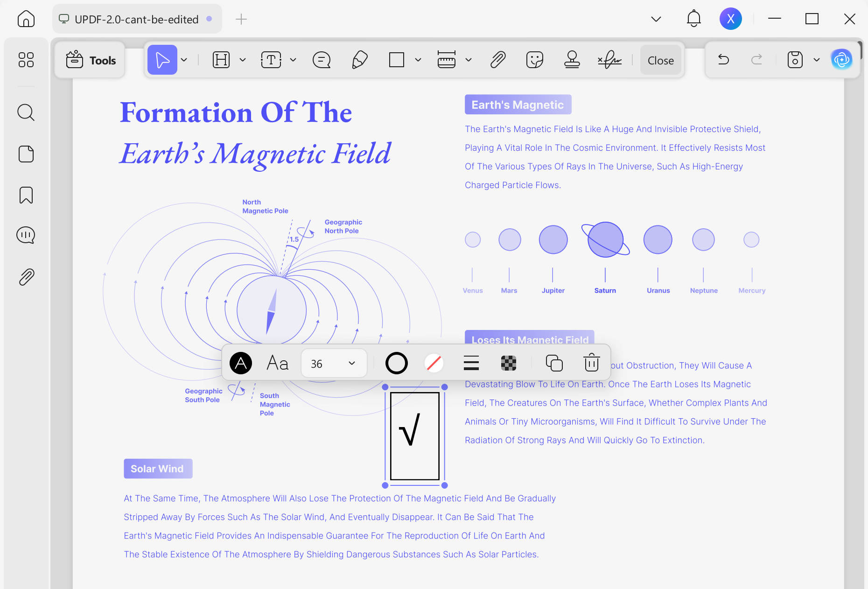Open the stamp tool
Viewport: 868px width, 589px height.
[572, 60]
